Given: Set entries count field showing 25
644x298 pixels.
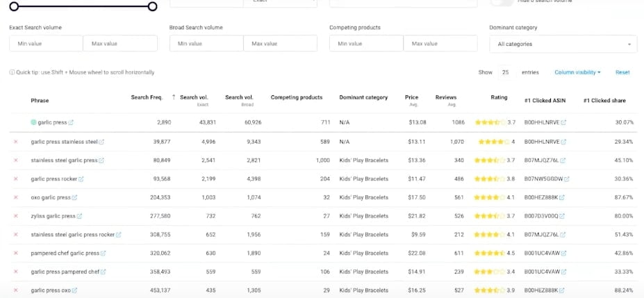Looking at the screenshot, I should pos(506,72).
